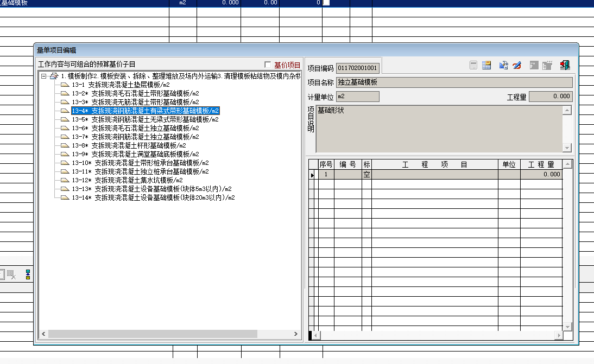This screenshot has width=594, height=364.
Task: Click the 工程项目 column header
Action: [435, 164]
